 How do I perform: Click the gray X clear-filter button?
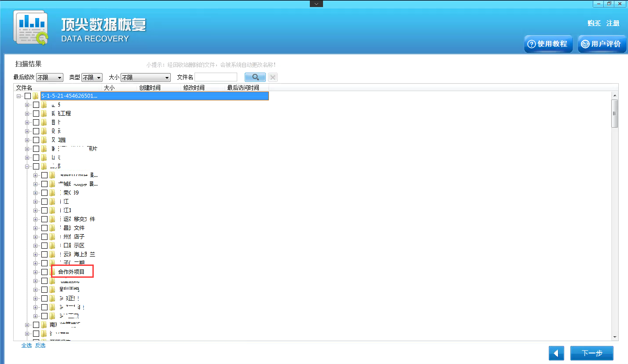[x=273, y=77]
